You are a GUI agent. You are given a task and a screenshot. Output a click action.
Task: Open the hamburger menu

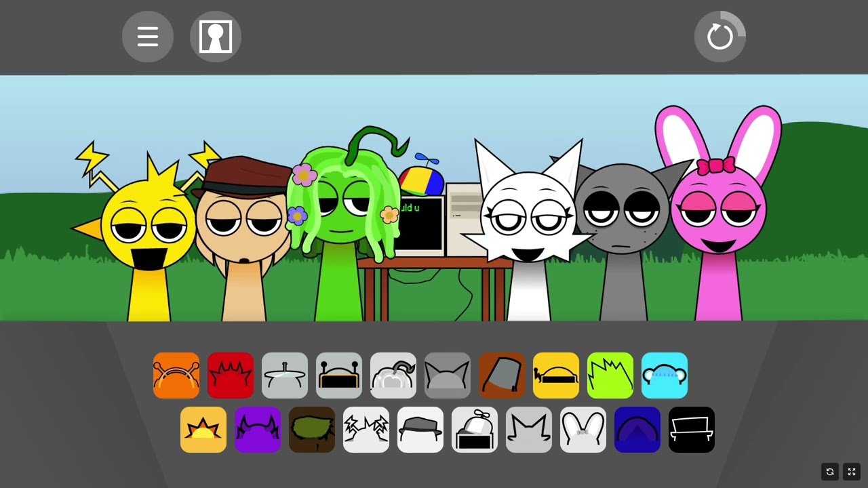pos(148,37)
